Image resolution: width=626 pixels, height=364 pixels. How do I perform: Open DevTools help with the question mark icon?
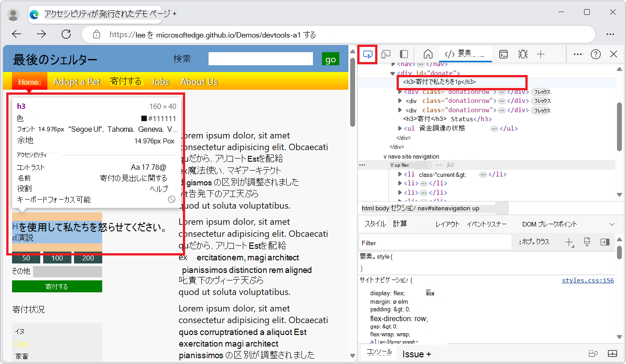point(596,54)
